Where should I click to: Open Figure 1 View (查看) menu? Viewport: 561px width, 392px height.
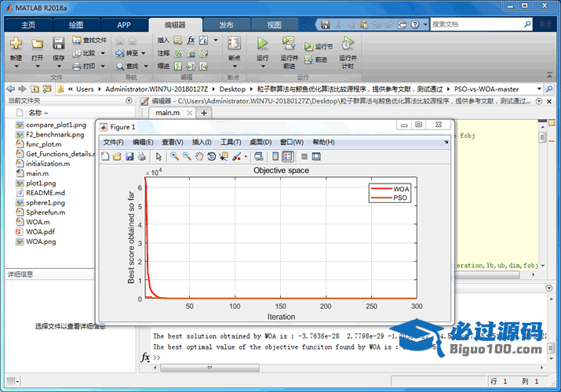point(173,142)
